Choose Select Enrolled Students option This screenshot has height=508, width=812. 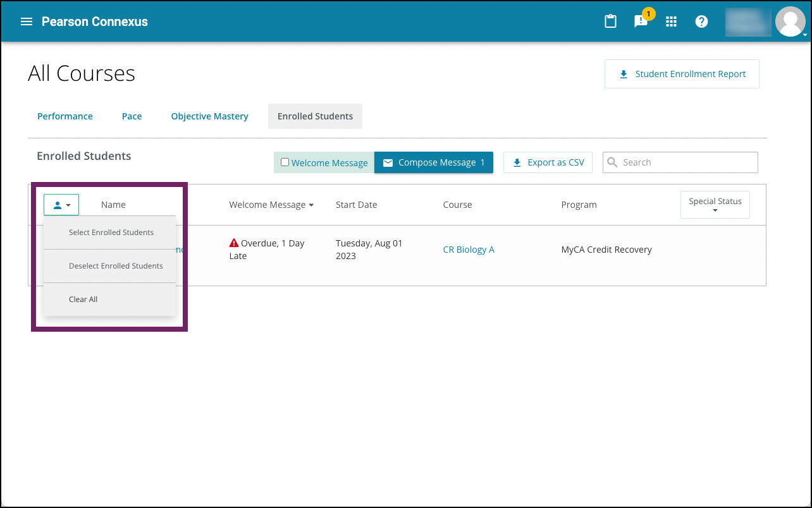coord(109,233)
